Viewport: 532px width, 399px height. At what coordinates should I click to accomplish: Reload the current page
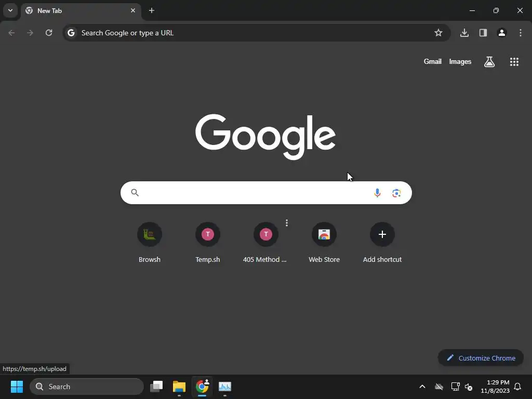49,33
